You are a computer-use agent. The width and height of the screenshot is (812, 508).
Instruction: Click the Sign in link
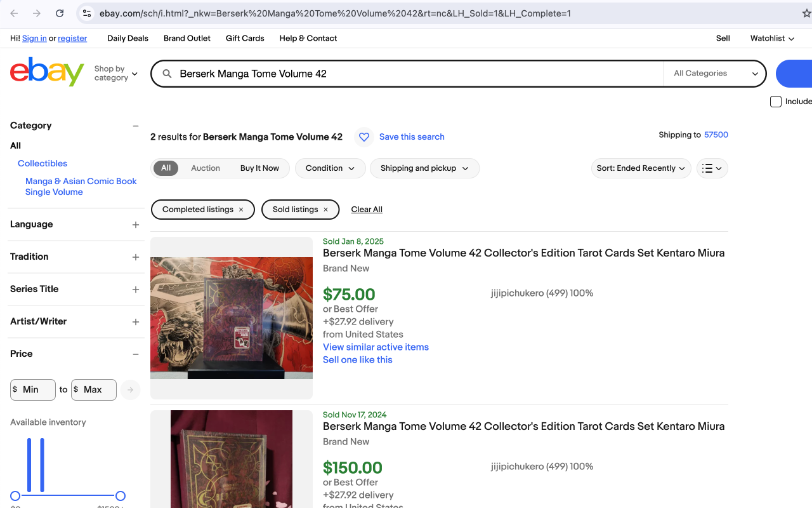point(34,38)
